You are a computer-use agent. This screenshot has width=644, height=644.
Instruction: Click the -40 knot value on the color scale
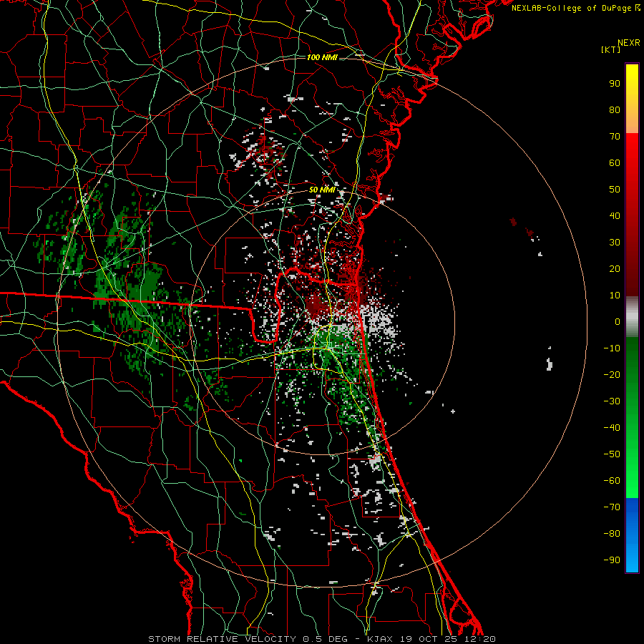coord(612,428)
